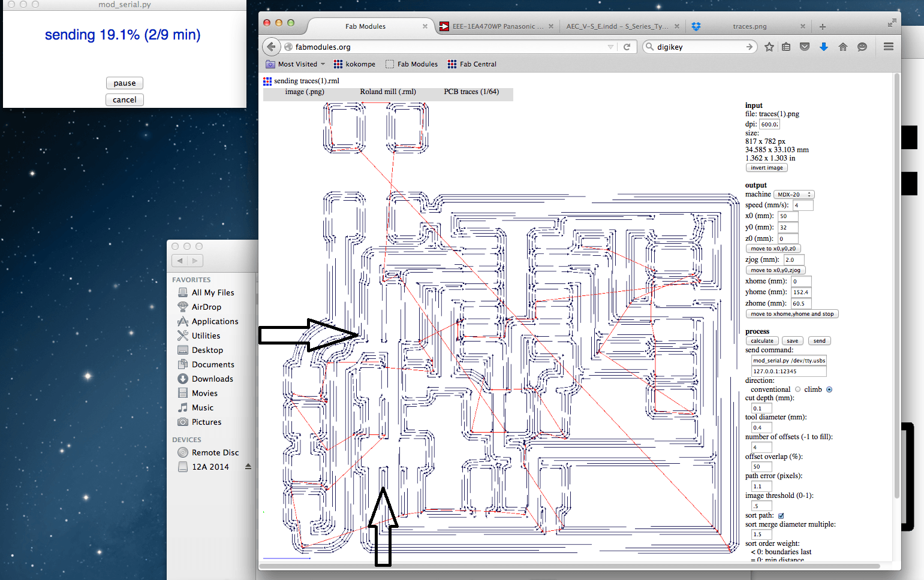Click the chat smiley toolbar icon
The image size is (924, 580).
pos(862,47)
